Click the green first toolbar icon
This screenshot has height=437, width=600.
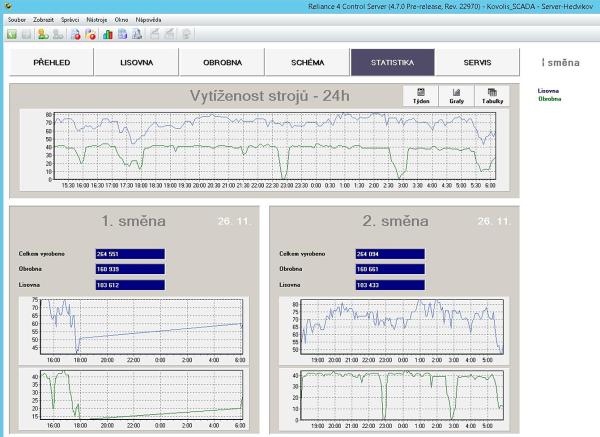(x=11, y=34)
